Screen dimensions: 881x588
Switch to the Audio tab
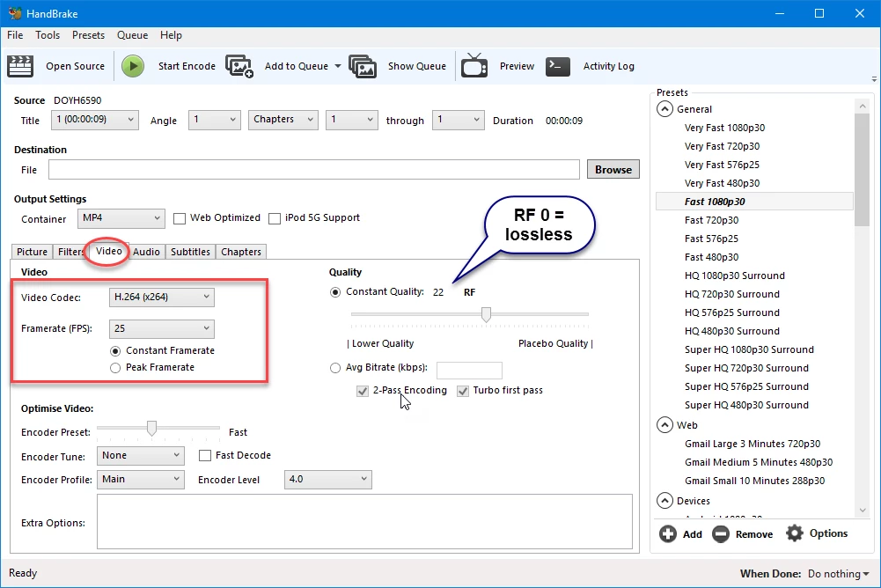146,252
